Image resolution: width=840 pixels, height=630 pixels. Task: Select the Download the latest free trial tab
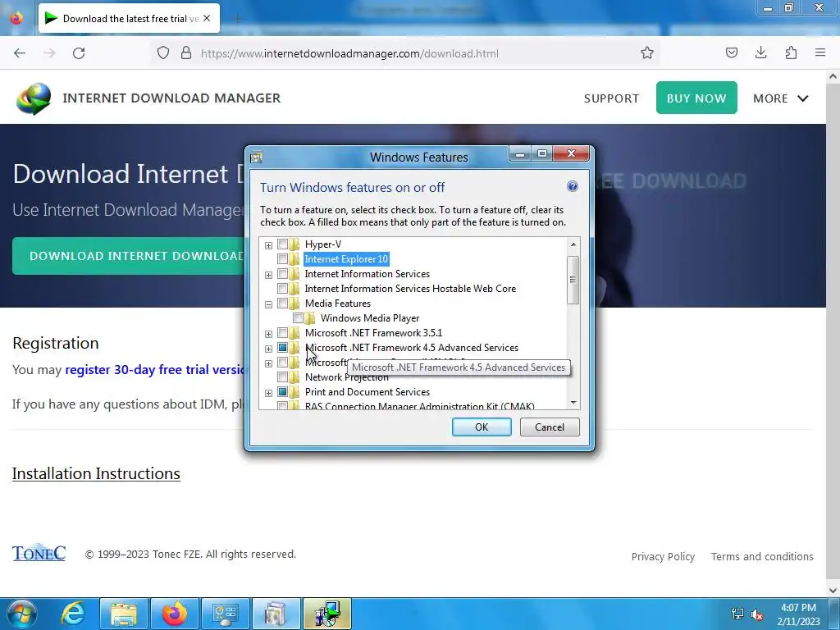pos(129,18)
